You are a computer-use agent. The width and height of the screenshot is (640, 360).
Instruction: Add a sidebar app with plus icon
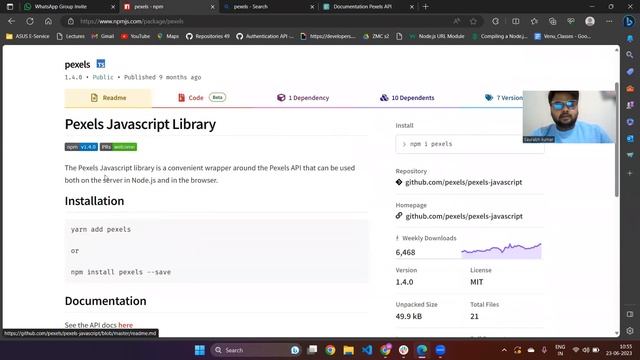pos(630,173)
